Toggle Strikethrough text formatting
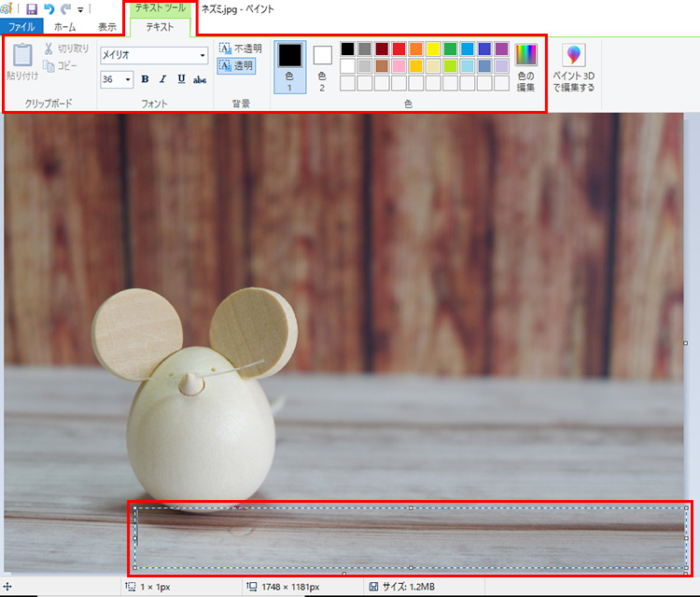 pyautogui.click(x=199, y=79)
